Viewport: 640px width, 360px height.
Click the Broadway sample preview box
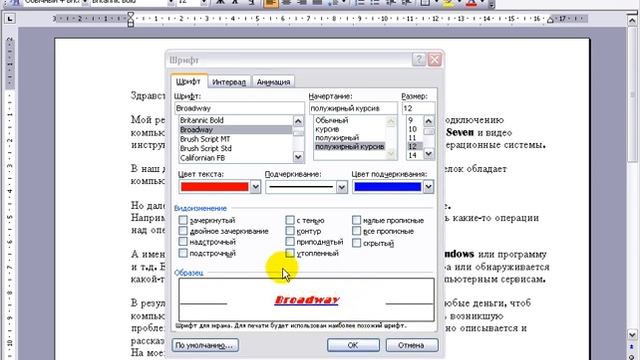point(307,300)
